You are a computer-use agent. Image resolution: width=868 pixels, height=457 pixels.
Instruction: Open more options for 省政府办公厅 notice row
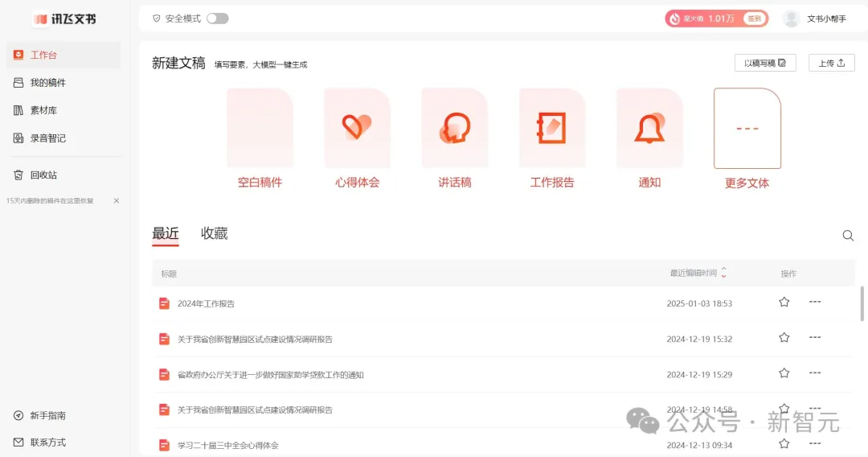(x=815, y=373)
